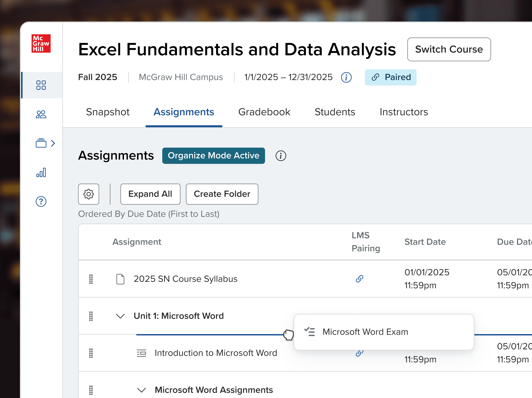Open the bar chart reports sidebar icon
Screen dimensions: 532x398
[41, 173]
